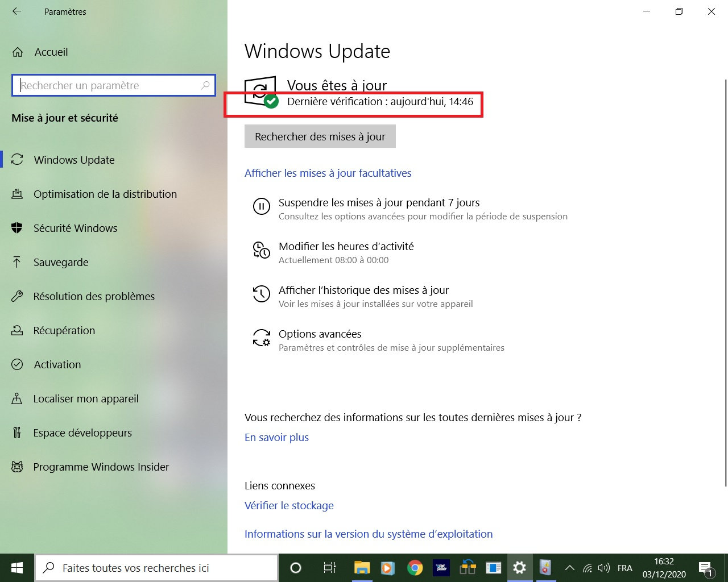The image size is (728, 582).
Task: Click the Options avancées gear-arrows icon
Action: (x=261, y=337)
